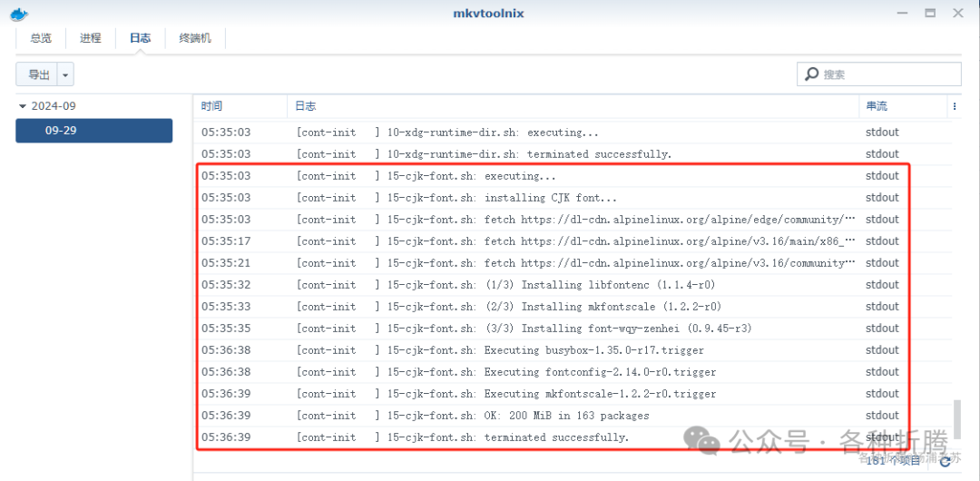Screen dimensions: 980x481
Task: Select row 10-xdg-runtime-dir.sh: terminated successfully.
Action: (573, 154)
